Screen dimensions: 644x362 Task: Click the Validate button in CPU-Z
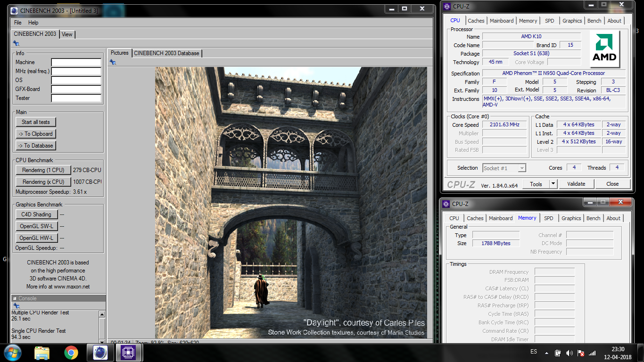[x=576, y=184]
